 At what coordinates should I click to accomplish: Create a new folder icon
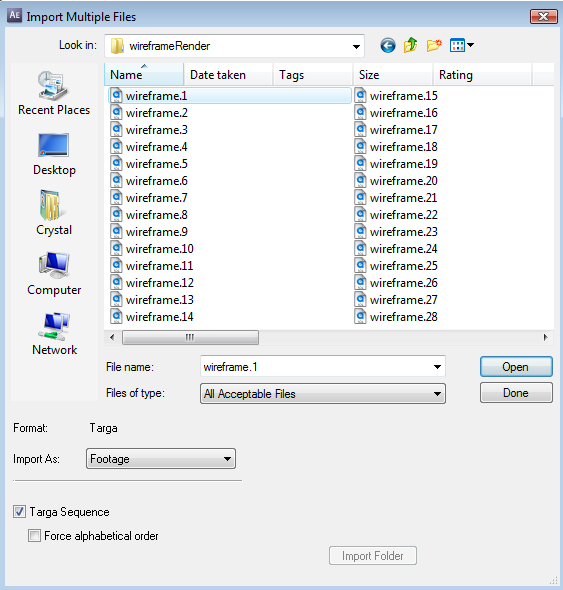pyautogui.click(x=434, y=46)
